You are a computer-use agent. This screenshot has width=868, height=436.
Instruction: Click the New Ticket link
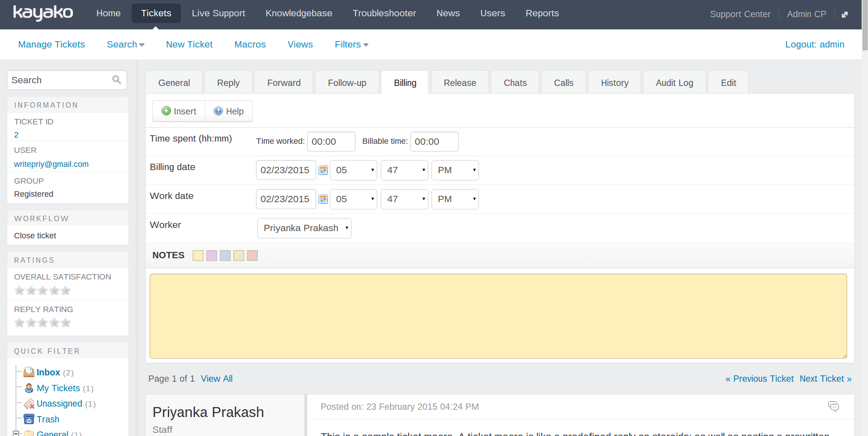[x=189, y=44]
